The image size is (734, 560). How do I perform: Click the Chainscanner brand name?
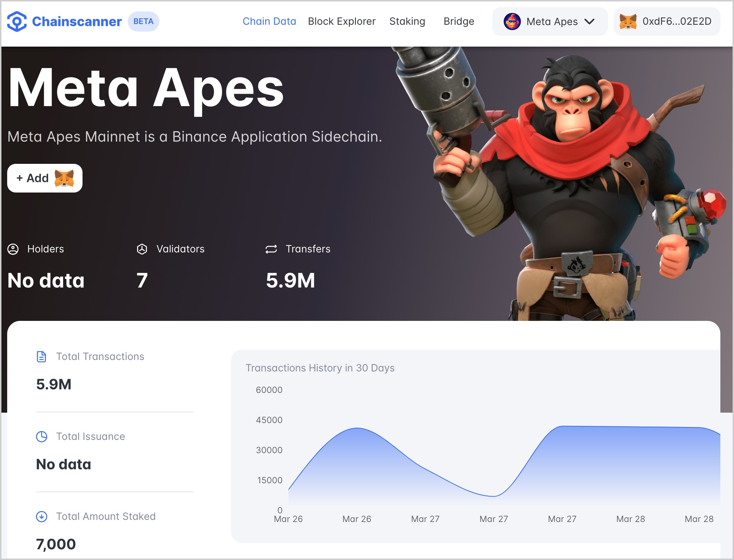[x=77, y=22]
